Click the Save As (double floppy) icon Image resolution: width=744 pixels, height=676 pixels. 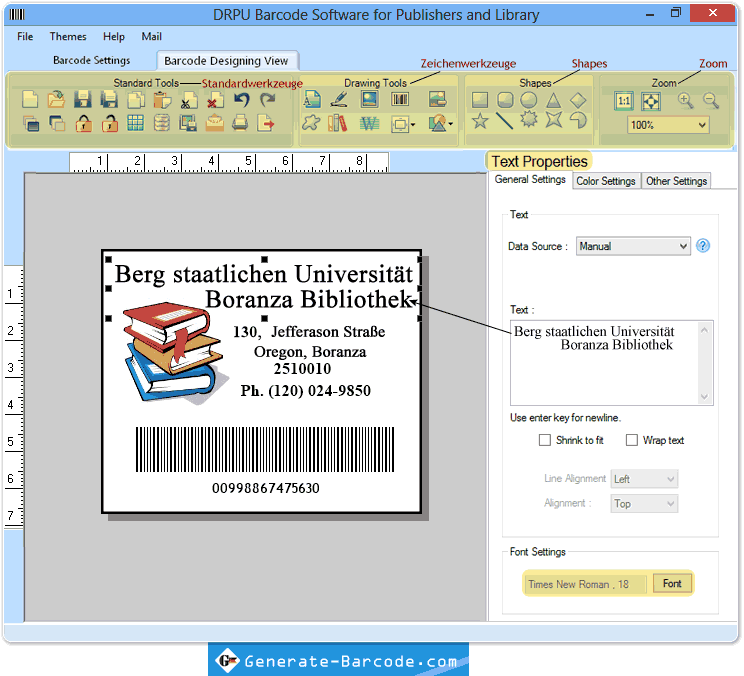pos(109,100)
